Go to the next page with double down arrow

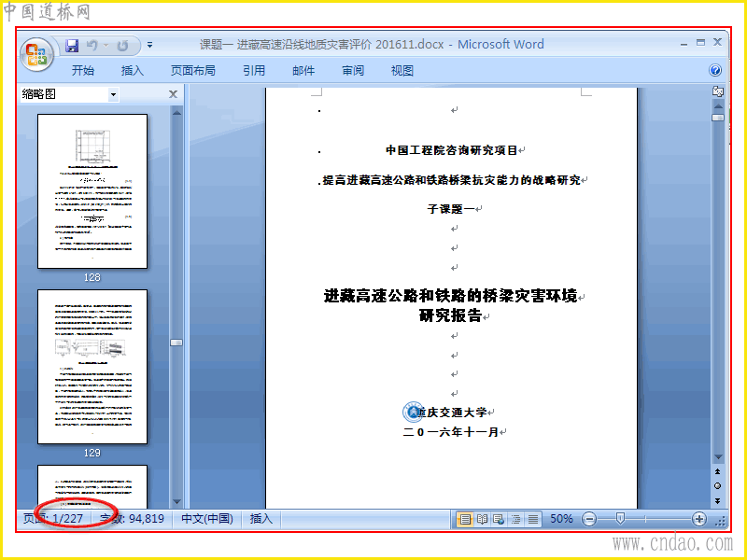(x=717, y=500)
